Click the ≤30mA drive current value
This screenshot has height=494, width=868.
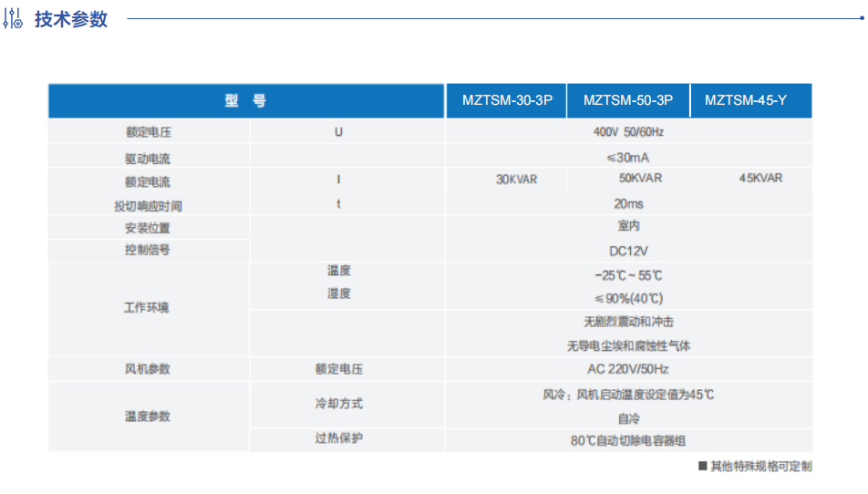[628, 158]
